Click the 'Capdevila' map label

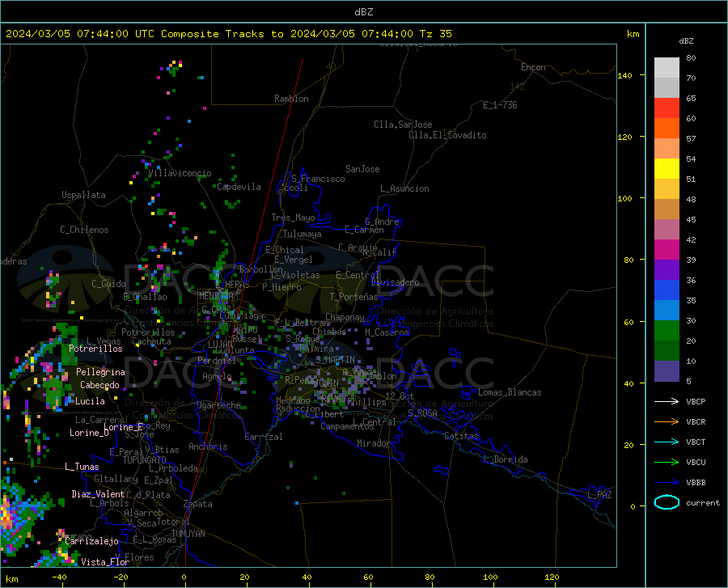[239, 187]
